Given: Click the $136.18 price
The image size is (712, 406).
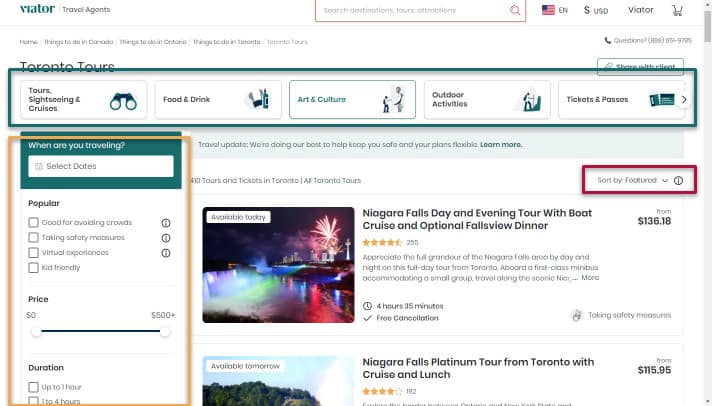Looking at the screenshot, I should (x=654, y=221).
